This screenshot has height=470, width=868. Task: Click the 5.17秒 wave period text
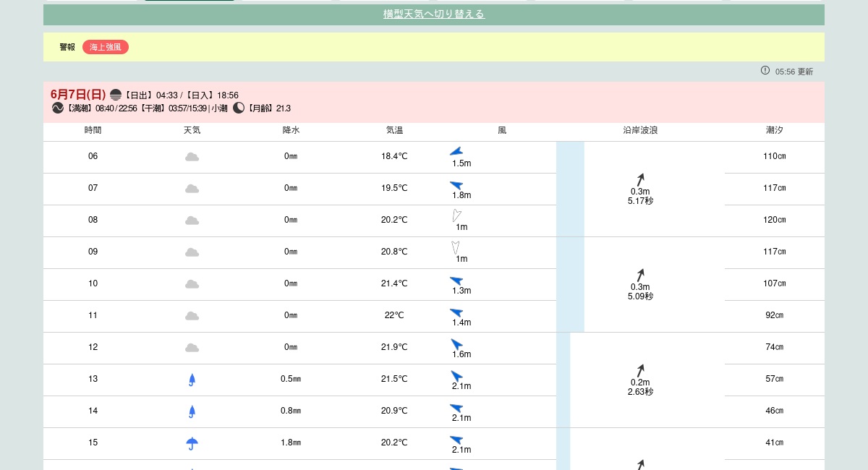(x=640, y=202)
